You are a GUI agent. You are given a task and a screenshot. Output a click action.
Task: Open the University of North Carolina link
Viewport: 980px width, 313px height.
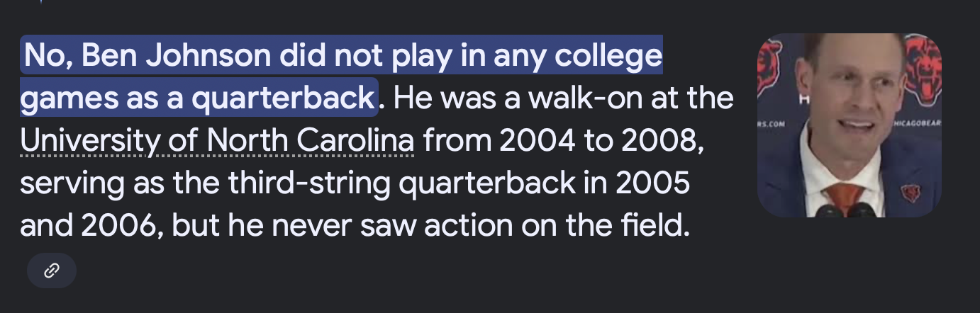(x=217, y=141)
